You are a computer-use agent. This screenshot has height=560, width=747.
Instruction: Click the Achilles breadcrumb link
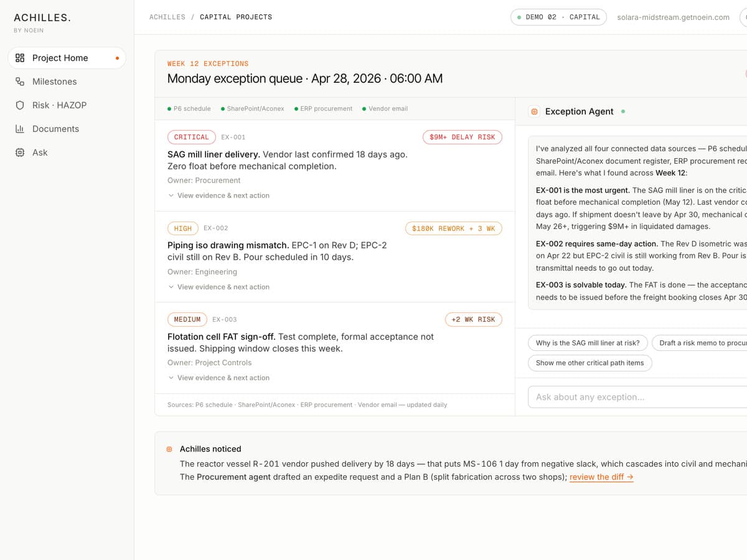pos(167,17)
